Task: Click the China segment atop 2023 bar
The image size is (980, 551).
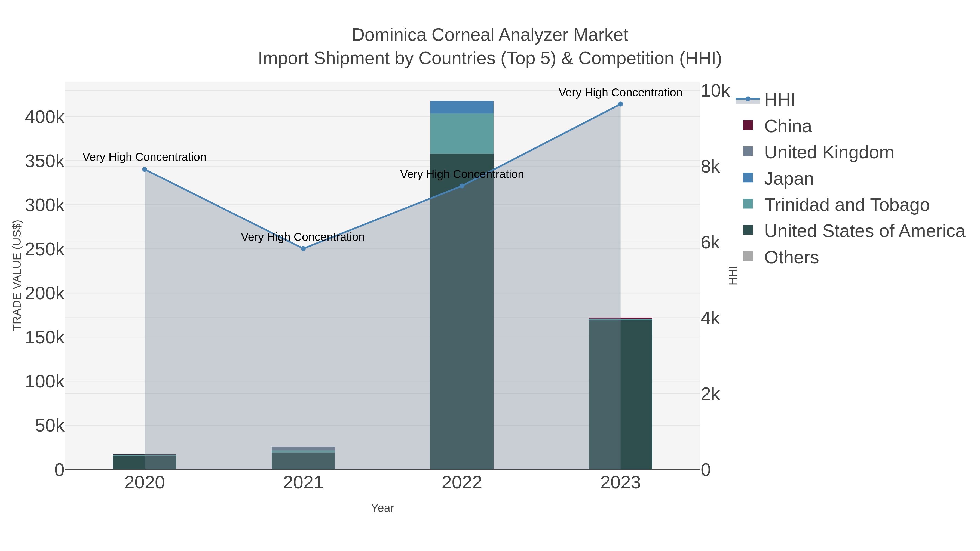Action: coord(620,318)
